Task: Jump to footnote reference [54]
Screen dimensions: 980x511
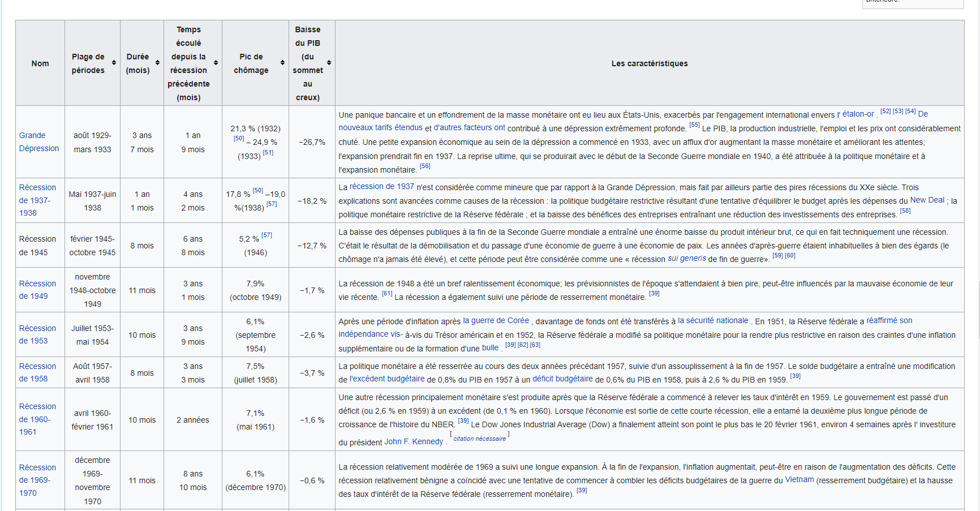Action: point(910,111)
